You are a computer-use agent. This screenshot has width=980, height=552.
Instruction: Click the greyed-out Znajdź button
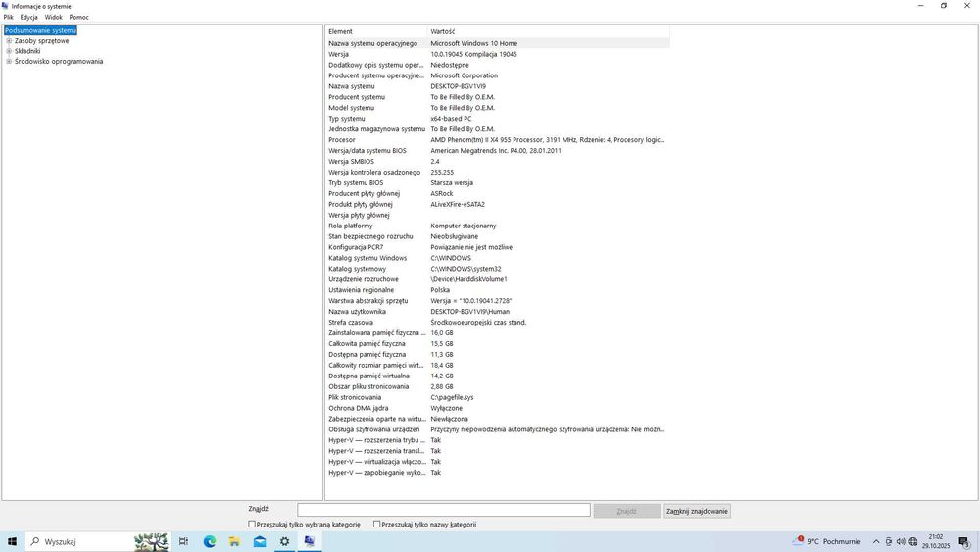627,511
